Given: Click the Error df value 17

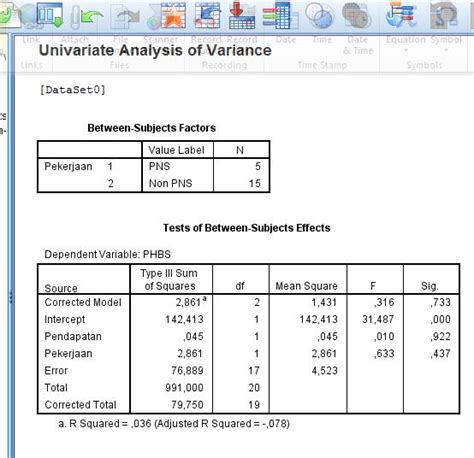Looking at the screenshot, I should (254, 371).
